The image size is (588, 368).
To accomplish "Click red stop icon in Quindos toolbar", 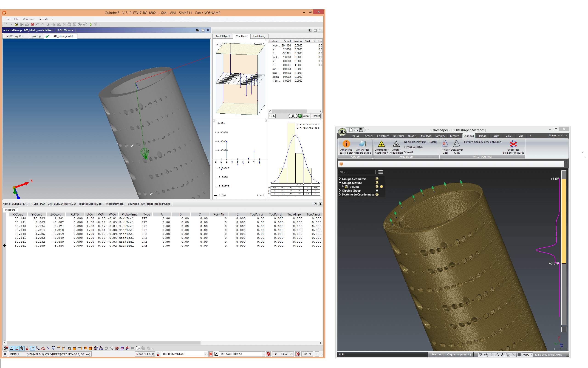I will tap(32, 24).
